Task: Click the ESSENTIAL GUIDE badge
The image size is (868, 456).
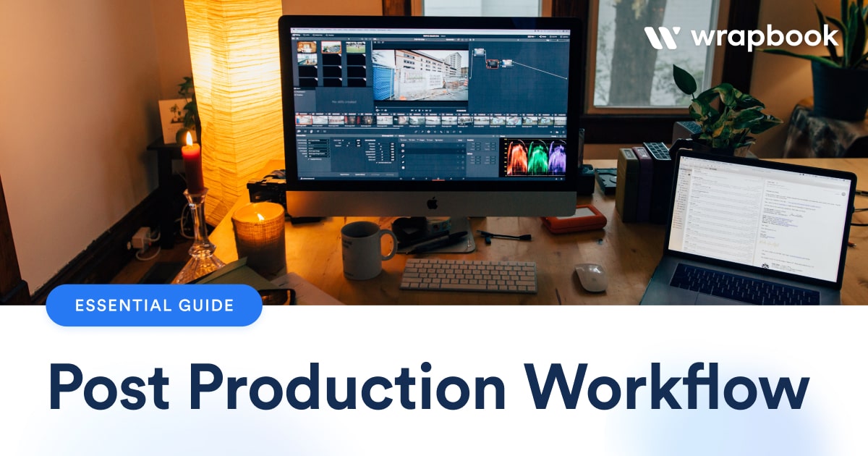Action: (154, 305)
